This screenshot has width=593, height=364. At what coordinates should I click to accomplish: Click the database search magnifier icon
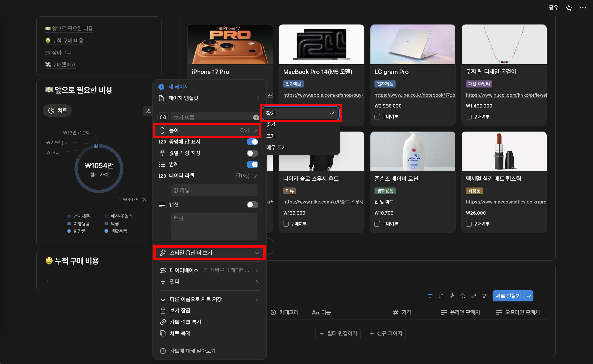point(463,296)
